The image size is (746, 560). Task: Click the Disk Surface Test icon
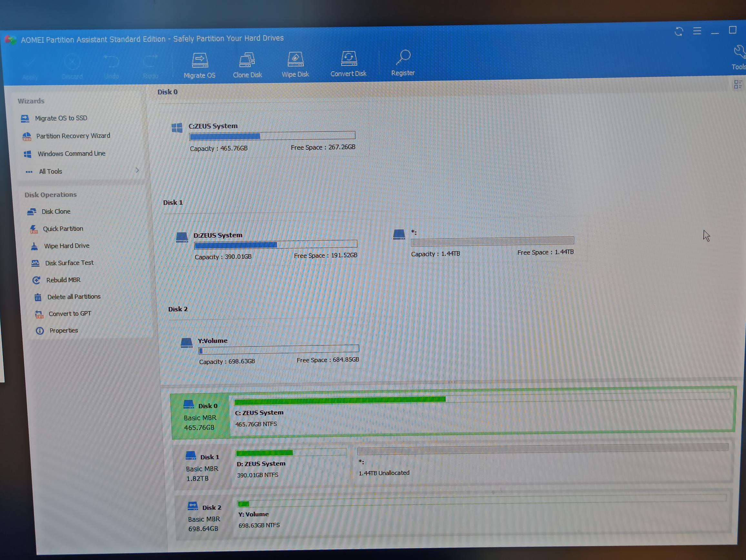(x=35, y=263)
